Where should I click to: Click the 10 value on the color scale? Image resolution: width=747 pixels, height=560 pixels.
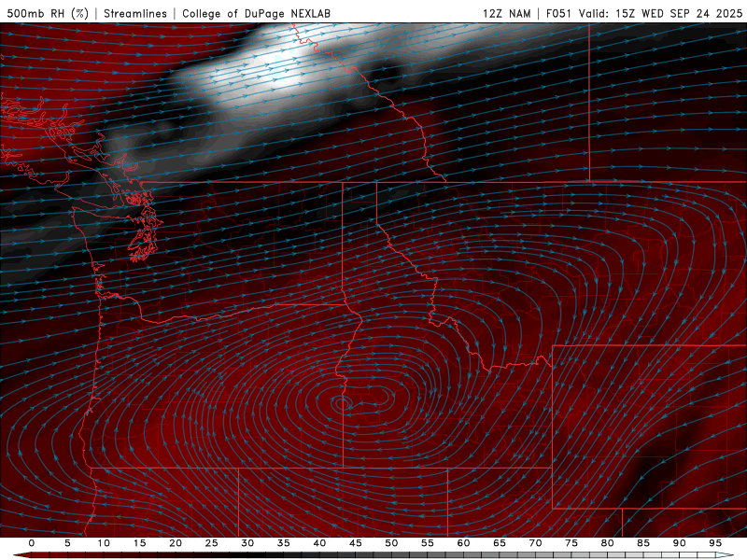(104, 543)
